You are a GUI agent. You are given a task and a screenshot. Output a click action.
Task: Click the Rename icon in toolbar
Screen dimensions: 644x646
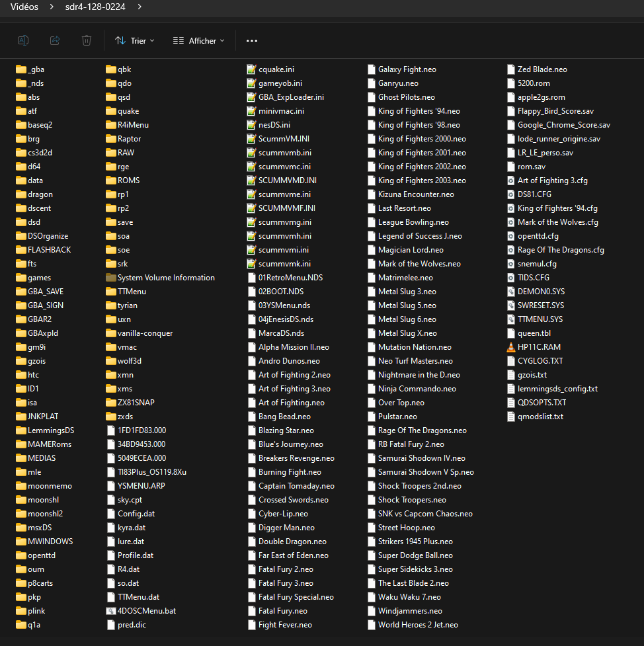tap(23, 40)
